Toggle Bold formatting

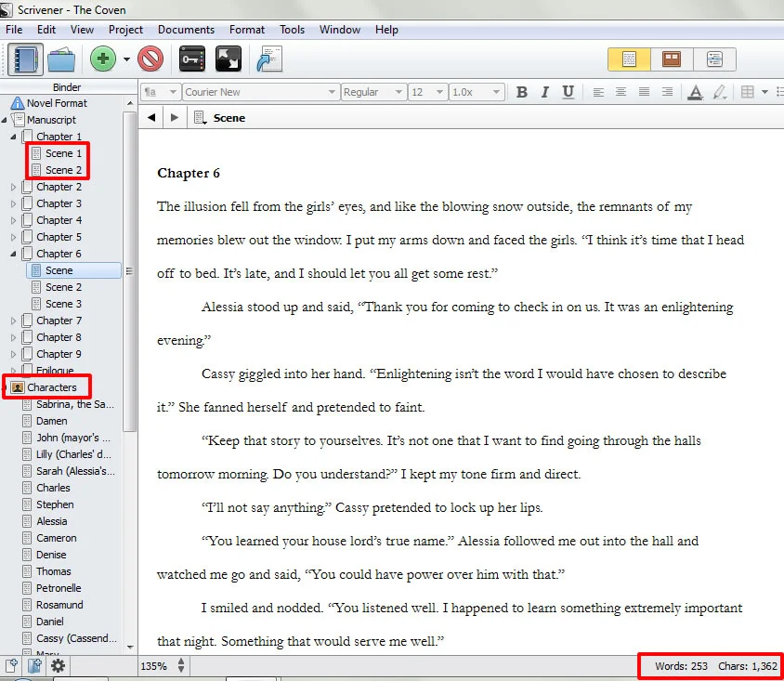(x=521, y=92)
